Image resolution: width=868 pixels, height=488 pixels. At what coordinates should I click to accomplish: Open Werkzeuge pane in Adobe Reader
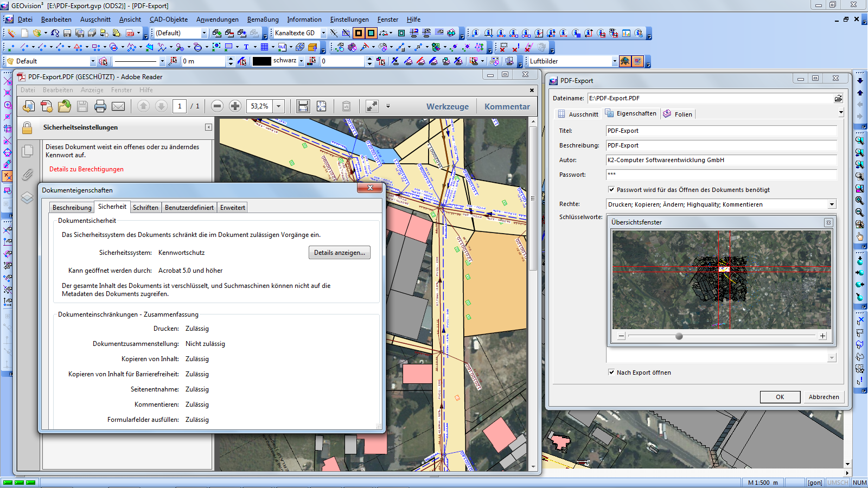[448, 106]
